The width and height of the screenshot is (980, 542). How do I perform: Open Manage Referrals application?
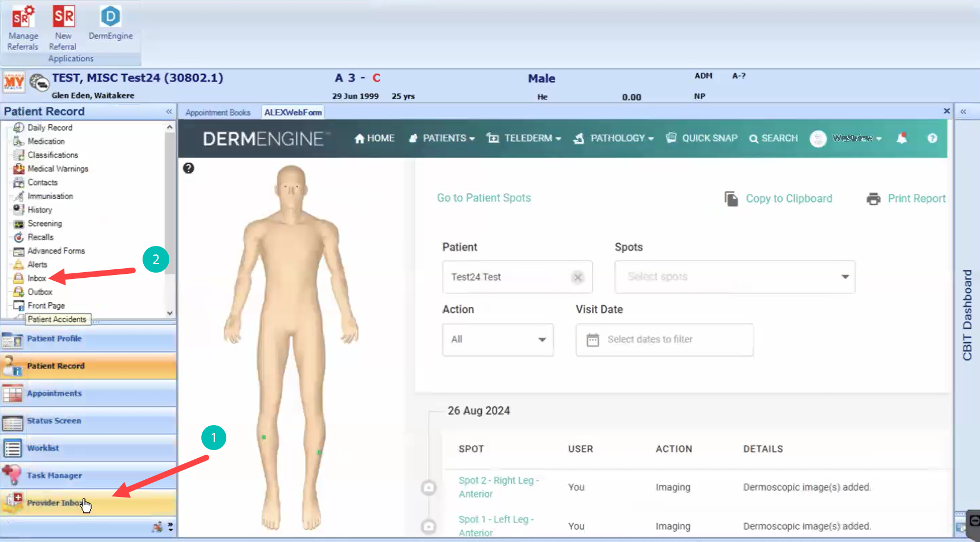coord(23,29)
